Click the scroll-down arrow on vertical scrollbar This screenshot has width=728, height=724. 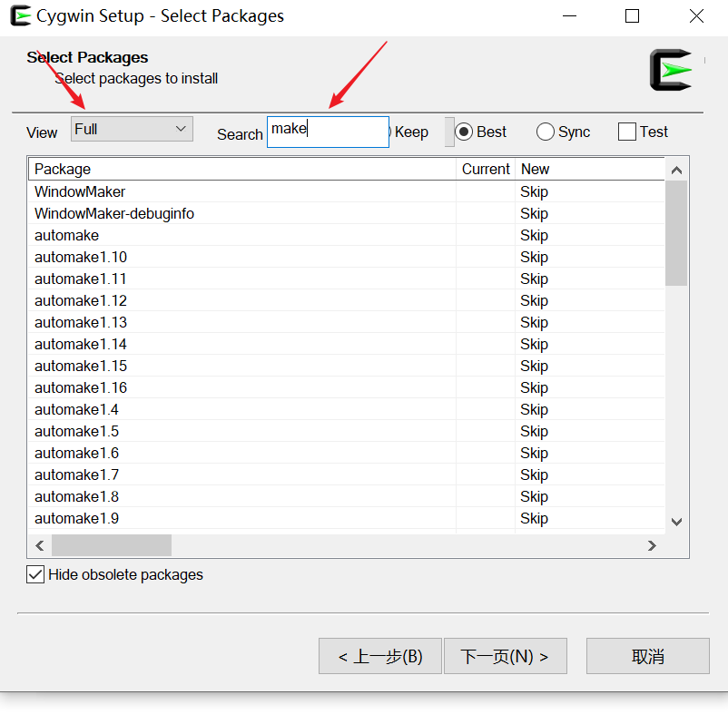point(676,522)
